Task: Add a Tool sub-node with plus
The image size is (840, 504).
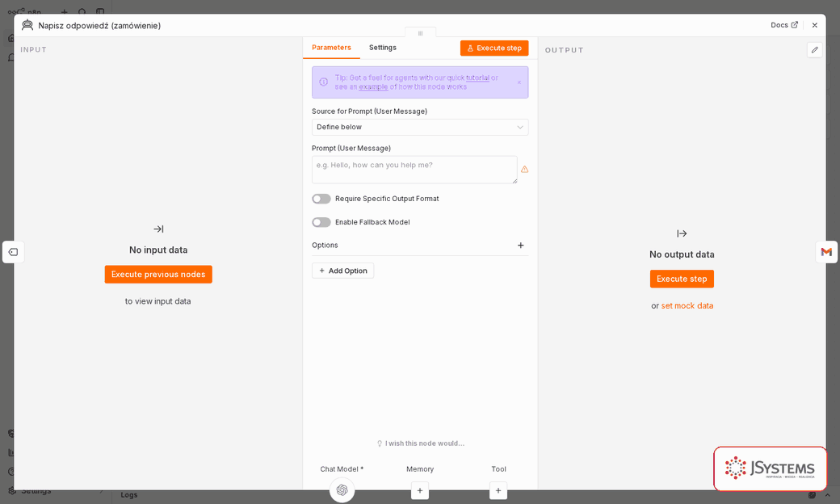Action: (x=498, y=490)
